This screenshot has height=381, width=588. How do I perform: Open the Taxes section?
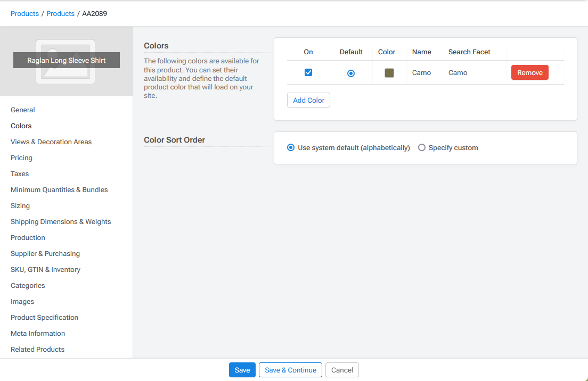point(20,174)
